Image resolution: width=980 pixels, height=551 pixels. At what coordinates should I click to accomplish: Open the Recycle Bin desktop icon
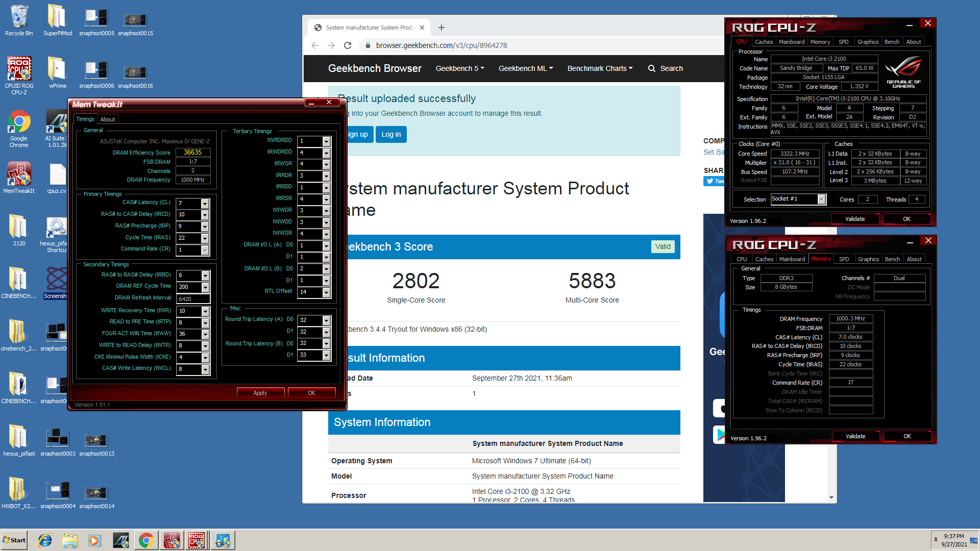click(19, 20)
